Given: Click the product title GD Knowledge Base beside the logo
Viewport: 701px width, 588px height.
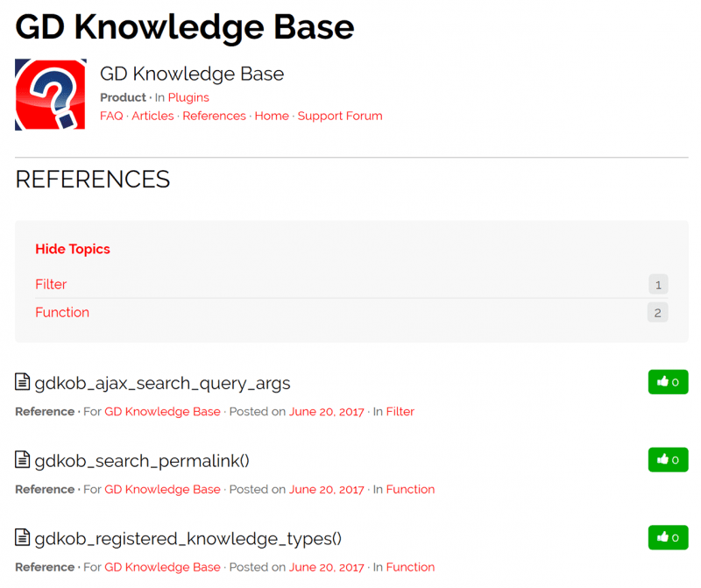Looking at the screenshot, I should (192, 74).
